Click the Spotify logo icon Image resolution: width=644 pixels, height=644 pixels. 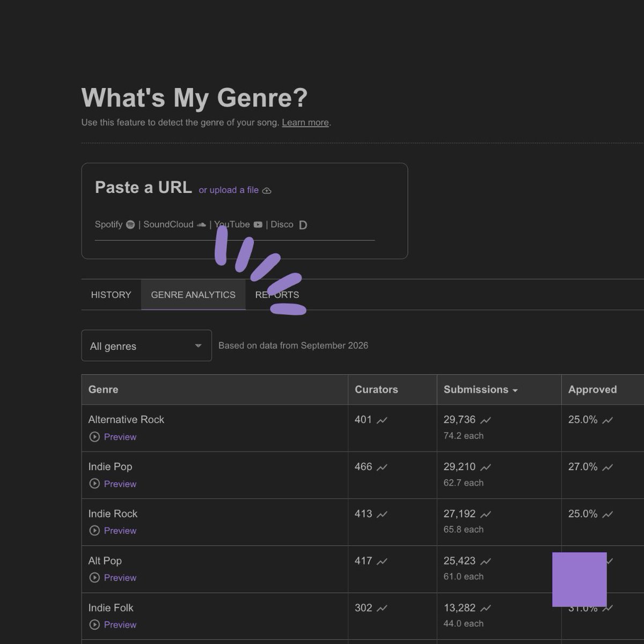(130, 225)
